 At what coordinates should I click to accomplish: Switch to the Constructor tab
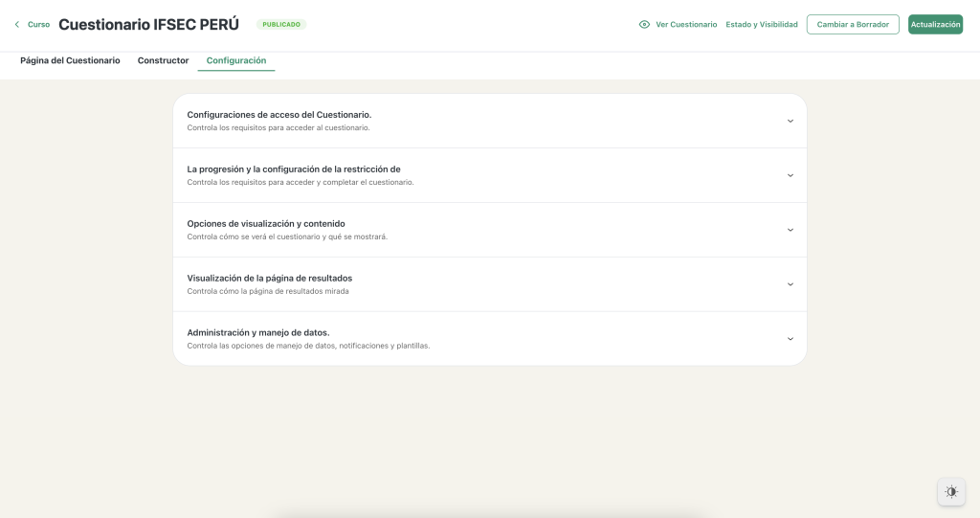163,60
